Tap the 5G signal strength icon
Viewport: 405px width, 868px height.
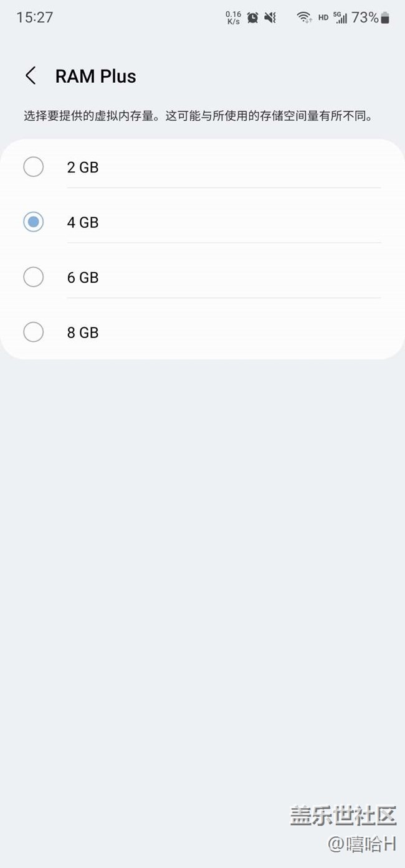point(340,17)
